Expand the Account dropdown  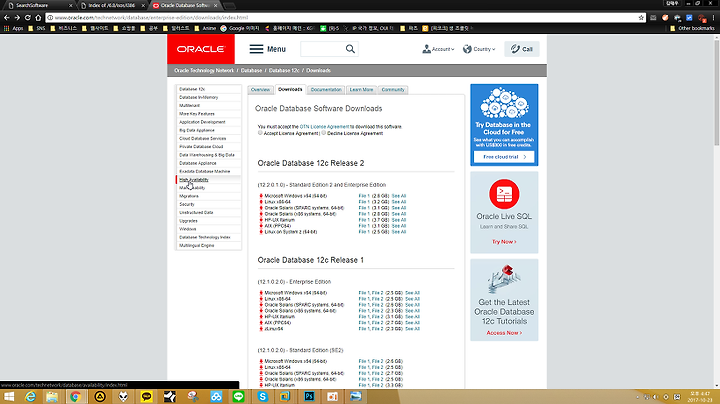(438, 49)
